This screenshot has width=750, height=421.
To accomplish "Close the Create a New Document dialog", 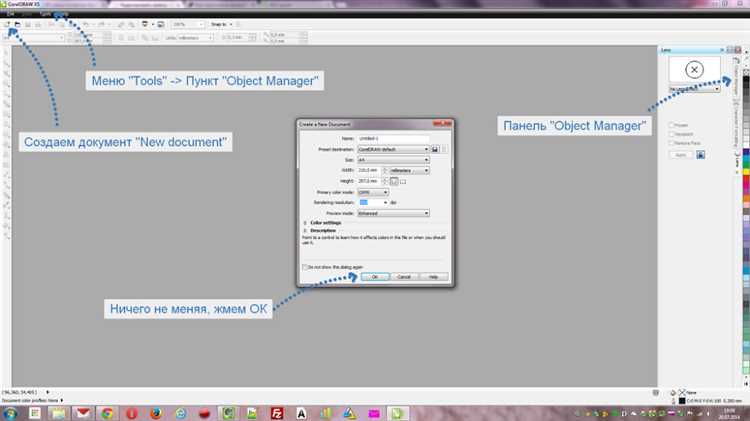I will (443, 124).
